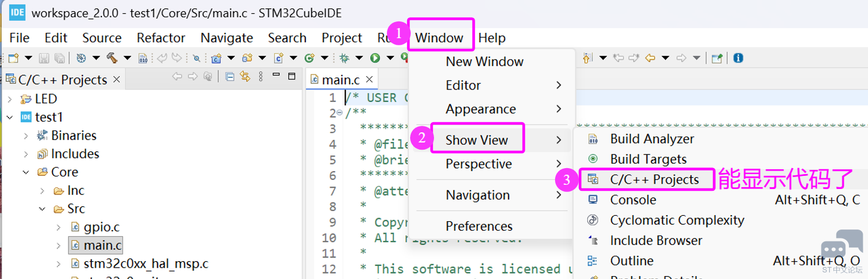Expand the Includes tree node
Image resolution: width=868 pixels, height=279 pixels.
coord(26,154)
